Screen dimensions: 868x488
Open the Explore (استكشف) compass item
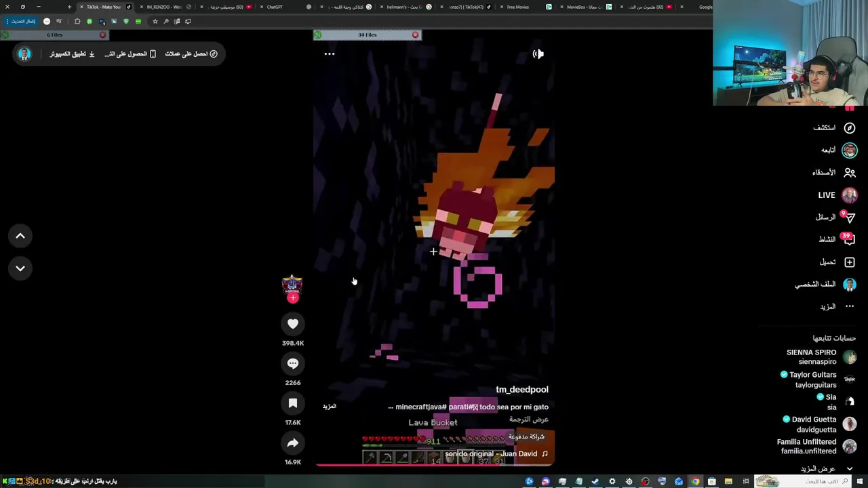coord(834,127)
